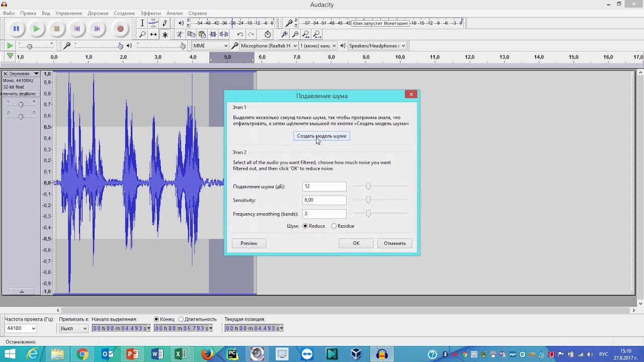Open the MME audio host dropdown
644x362 pixels.
pyautogui.click(x=210, y=46)
